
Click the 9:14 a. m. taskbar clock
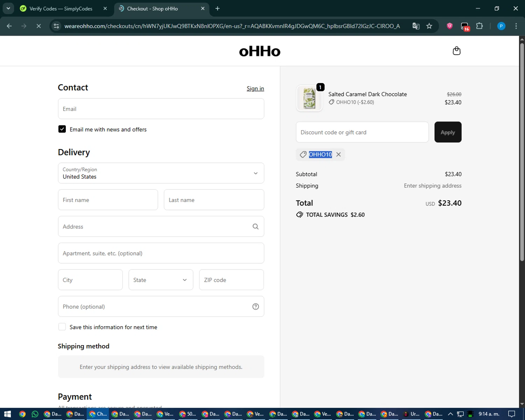click(489, 414)
